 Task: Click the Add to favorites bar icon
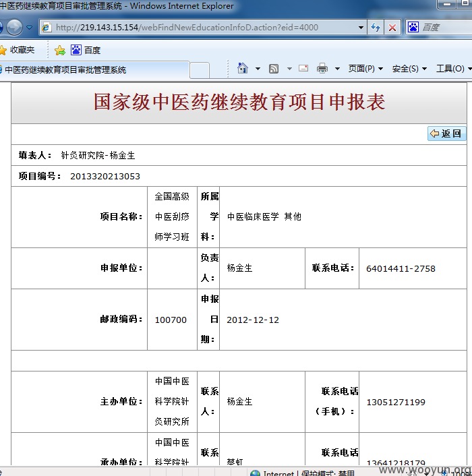click(x=60, y=50)
